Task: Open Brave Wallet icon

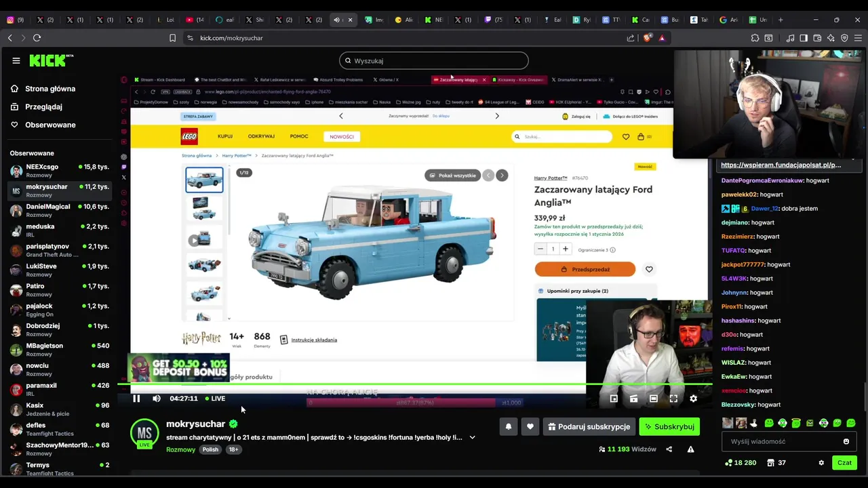Action: coord(817,38)
